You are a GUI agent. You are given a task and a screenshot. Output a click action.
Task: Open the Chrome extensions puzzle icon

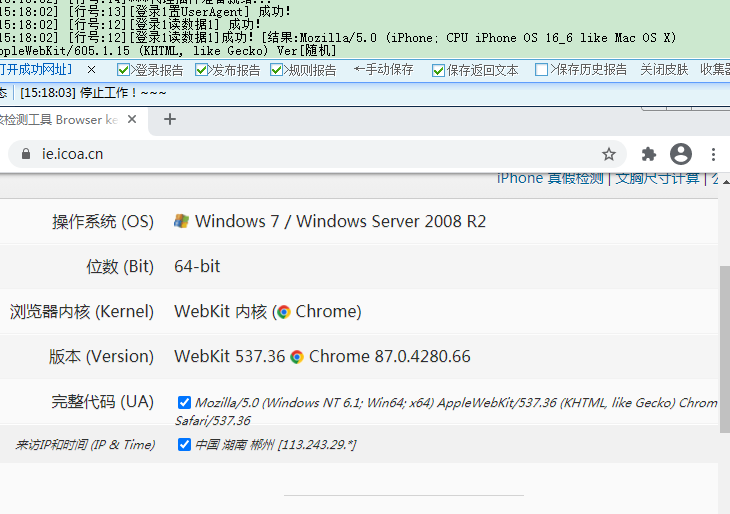click(648, 154)
